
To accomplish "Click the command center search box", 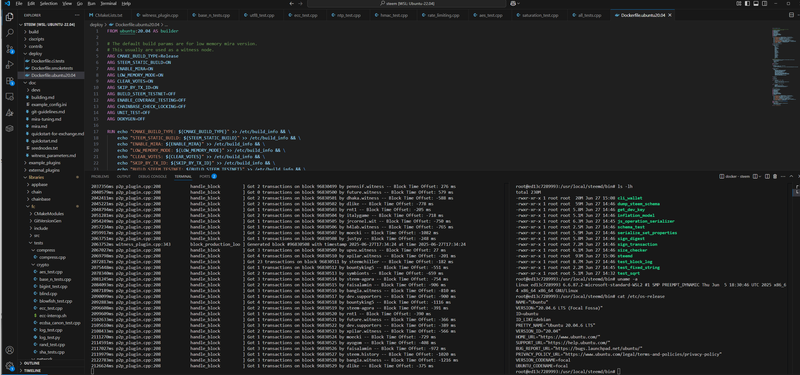I will pos(406,3).
